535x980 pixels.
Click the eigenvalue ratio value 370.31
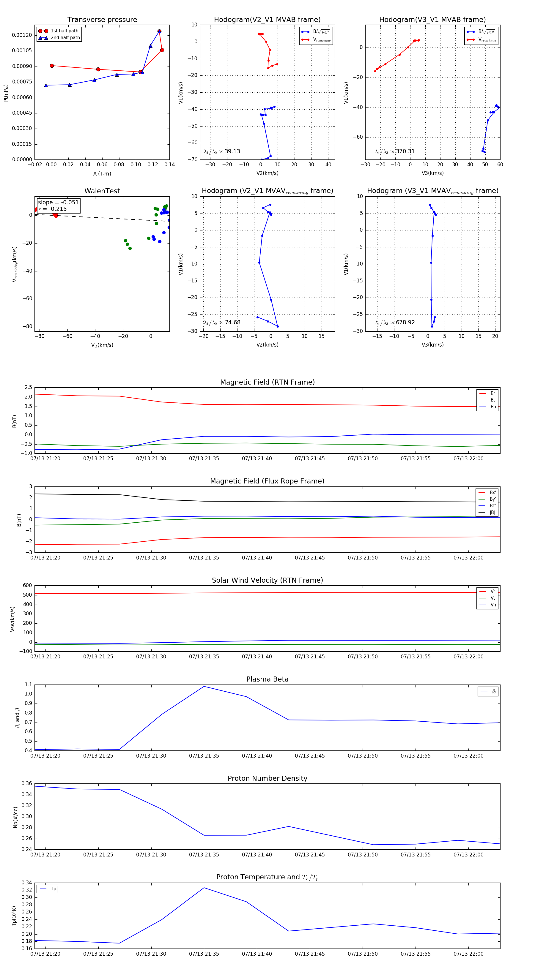coord(405,151)
